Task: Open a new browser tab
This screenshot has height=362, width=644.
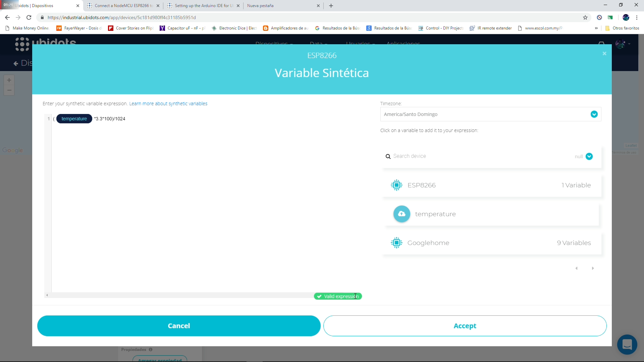Action: click(x=331, y=6)
